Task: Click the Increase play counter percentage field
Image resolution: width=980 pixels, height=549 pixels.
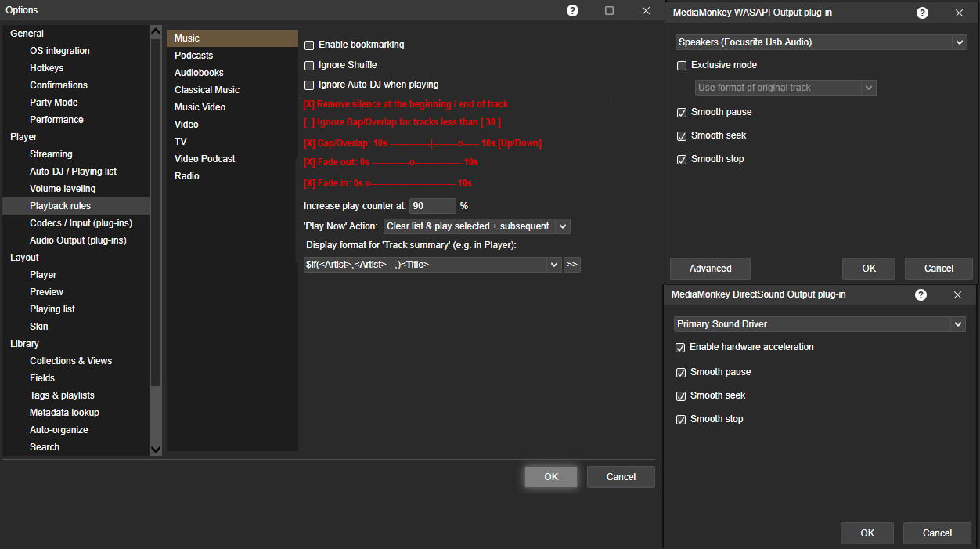Action: tap(432, 206)
